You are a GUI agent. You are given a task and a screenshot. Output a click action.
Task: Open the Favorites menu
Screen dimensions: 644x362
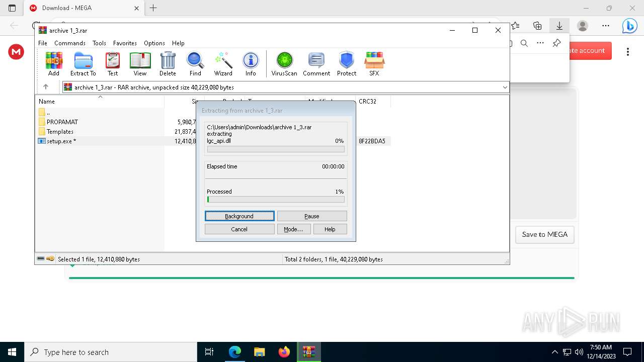(125, 43)
